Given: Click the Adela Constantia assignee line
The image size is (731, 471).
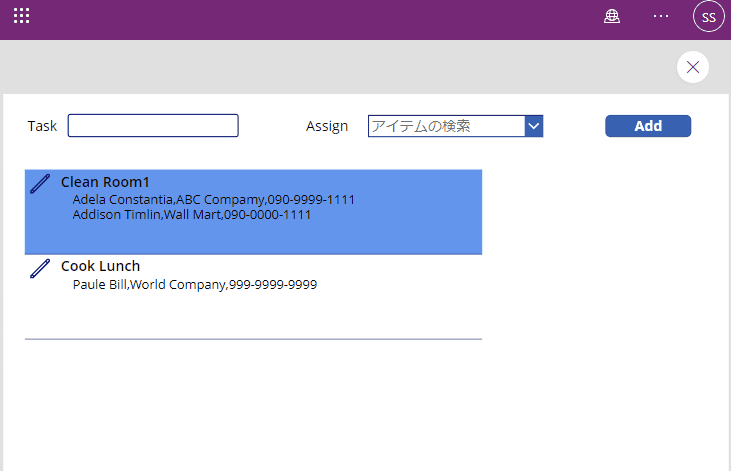Looking at the screenshot, I should click(x=213, y=199).
